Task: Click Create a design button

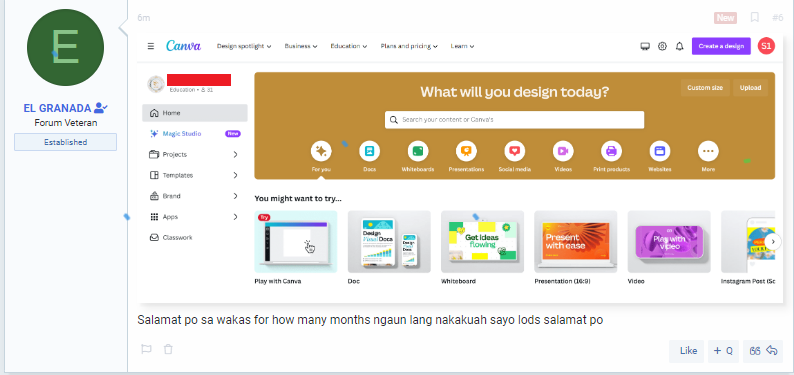Action: click(x=721, y=46)
